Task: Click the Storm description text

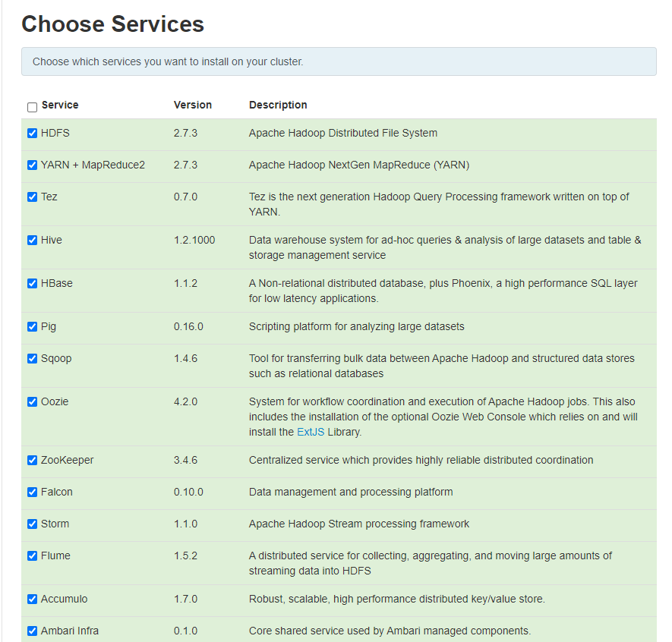Action: pos(358,524)
